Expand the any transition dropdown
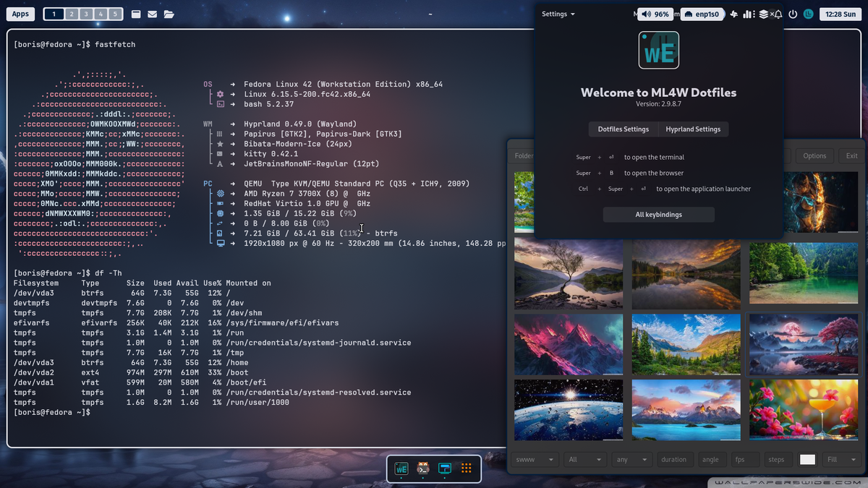This screenshot has height=488, width=868. click(x=631, y=459)
